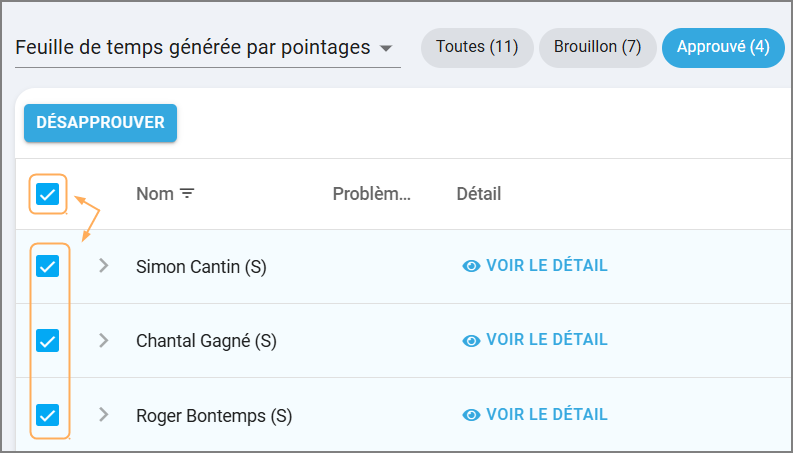Uncheck Roger Bontemps's row checkbox
The image size is (793, 453).
click(x=48, y=415)
